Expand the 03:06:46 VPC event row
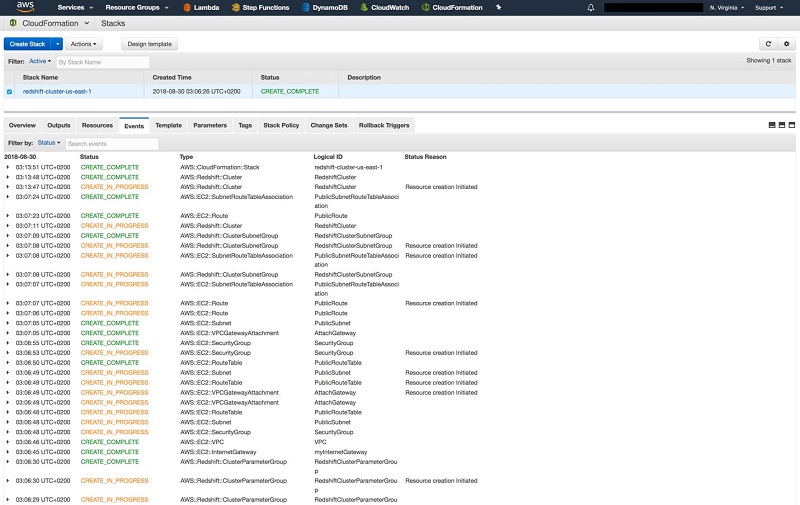 pyautogui.click(x=8, y=442)
